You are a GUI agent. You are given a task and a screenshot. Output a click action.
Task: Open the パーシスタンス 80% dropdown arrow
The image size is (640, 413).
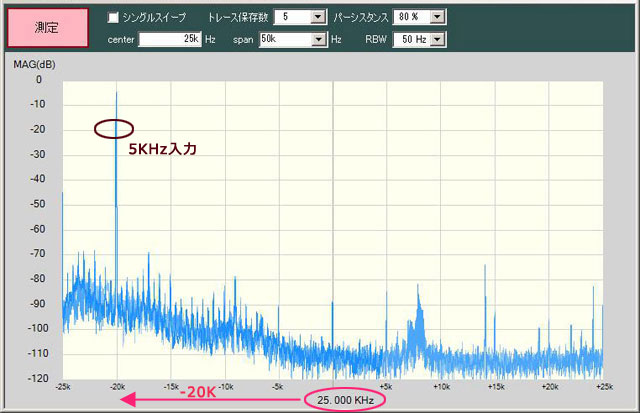point(437,17)
